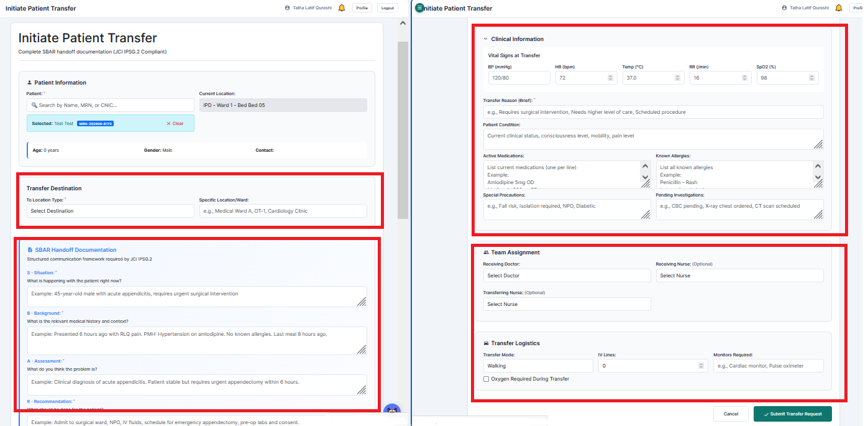The image size is (868, 426).
Task: Click the Submit Transfer Request button
Action: pos(792,414)
